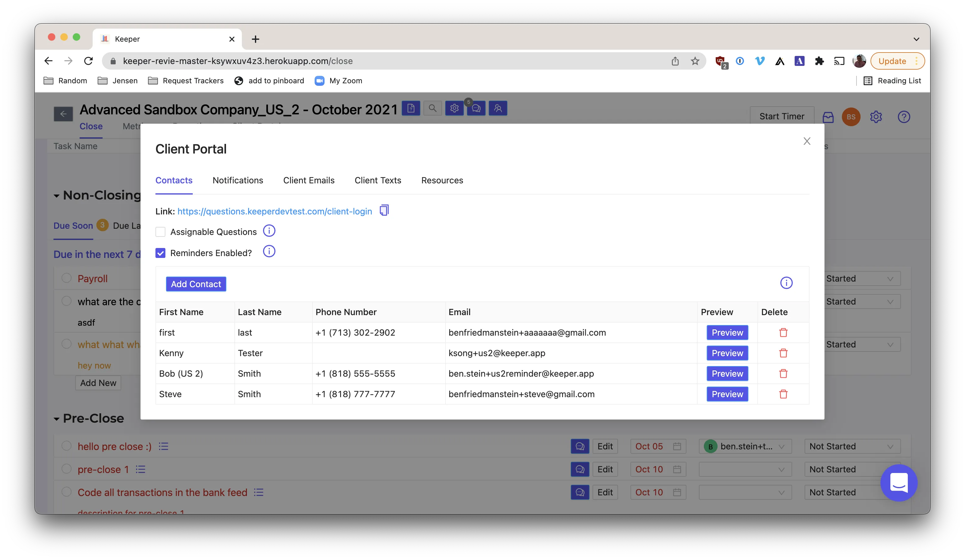Viewport: 965px width, 560px height.
Task: Click the help question mark icon
Action: click(x=904, y=117)
